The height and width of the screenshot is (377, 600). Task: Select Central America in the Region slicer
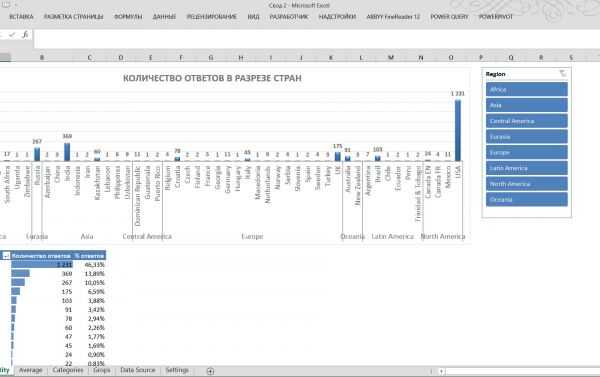527,121
